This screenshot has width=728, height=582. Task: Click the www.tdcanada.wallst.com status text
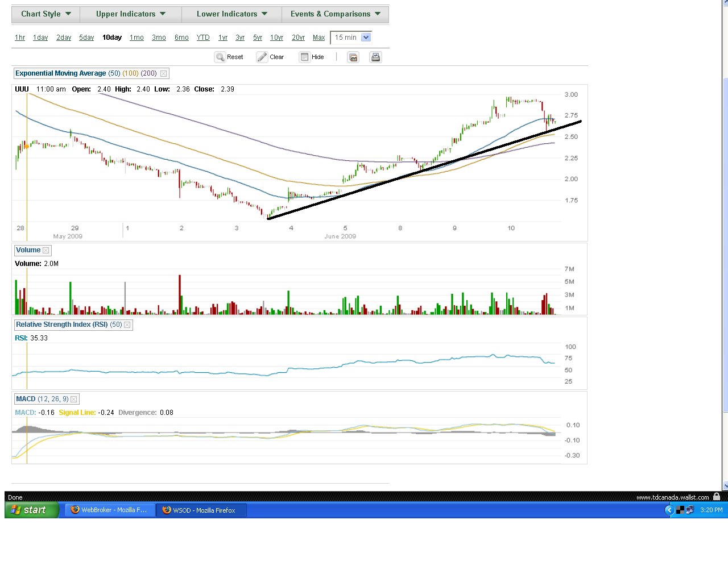point(673,497)
